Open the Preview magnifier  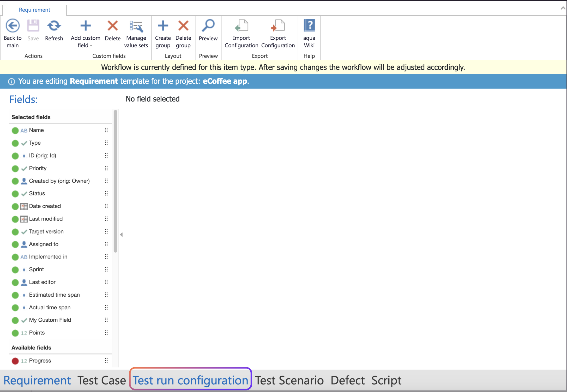click(x=208, y=26)
